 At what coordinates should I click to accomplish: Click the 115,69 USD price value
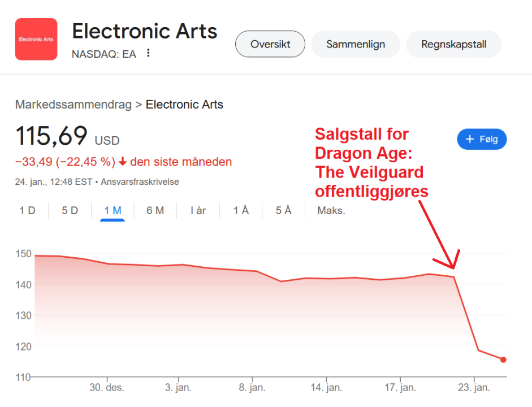(51, 136)
